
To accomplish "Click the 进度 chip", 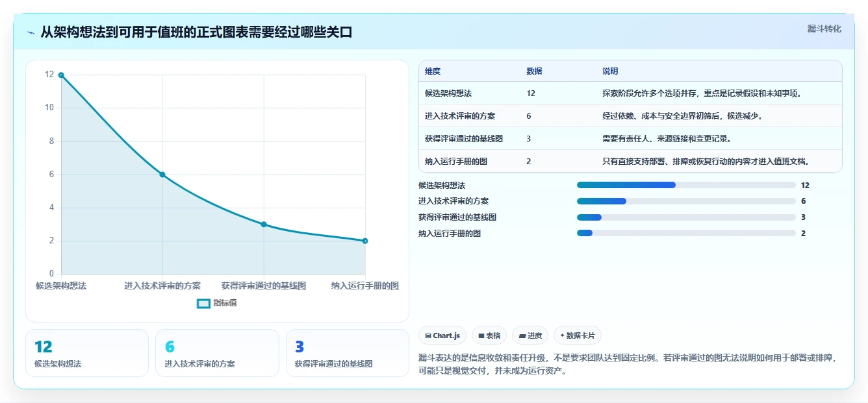I will tap(530, 336).
